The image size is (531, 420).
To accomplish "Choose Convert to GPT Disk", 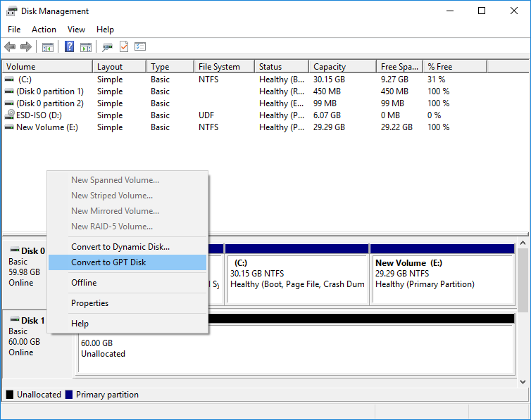I will 127,262.
